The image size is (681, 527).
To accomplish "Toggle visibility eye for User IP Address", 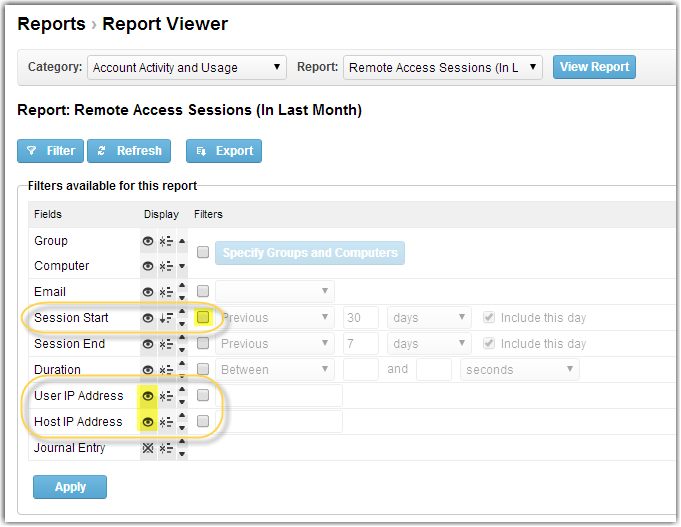I will 149,396.
